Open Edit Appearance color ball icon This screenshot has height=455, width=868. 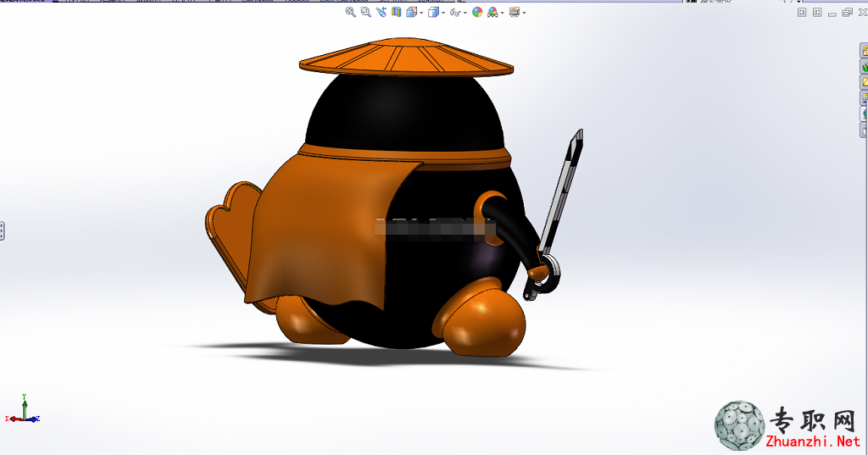coord(477,12)
